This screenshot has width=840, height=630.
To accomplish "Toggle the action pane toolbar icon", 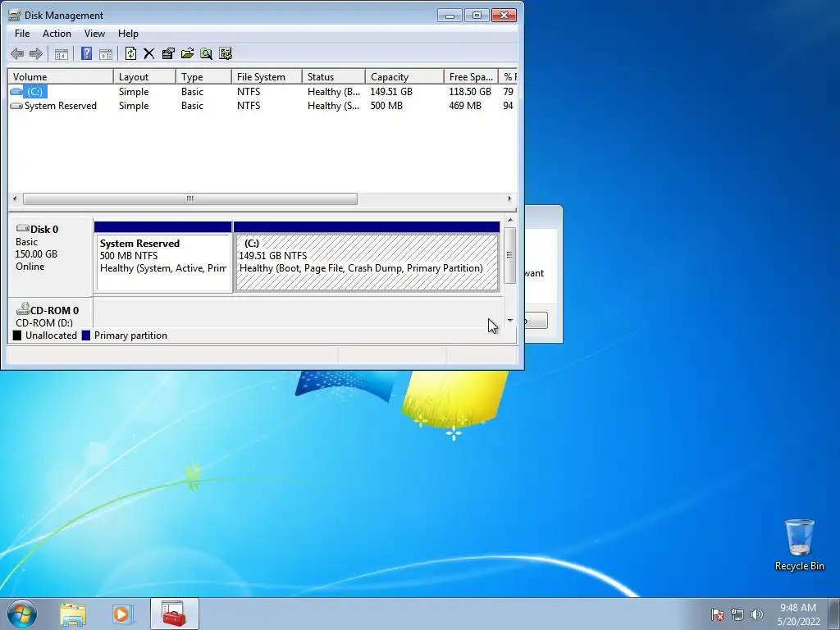I will [x=106, y=53].
